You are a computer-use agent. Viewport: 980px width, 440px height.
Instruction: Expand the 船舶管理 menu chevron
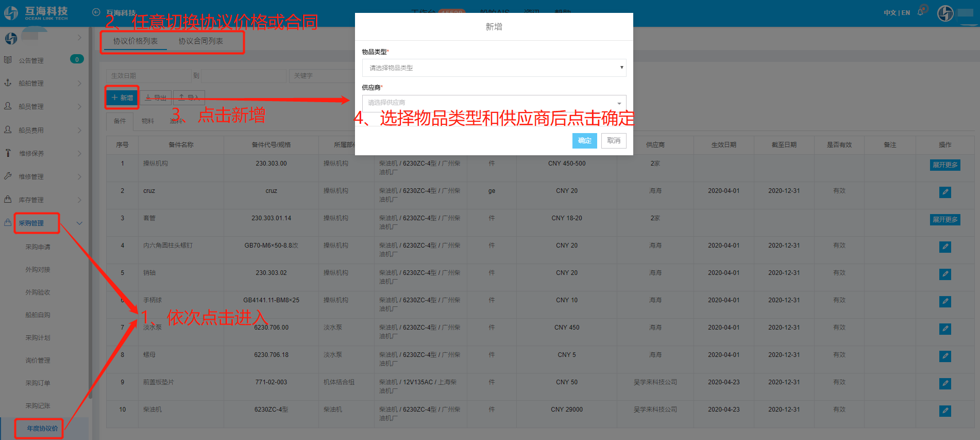[x=79, y=83]
